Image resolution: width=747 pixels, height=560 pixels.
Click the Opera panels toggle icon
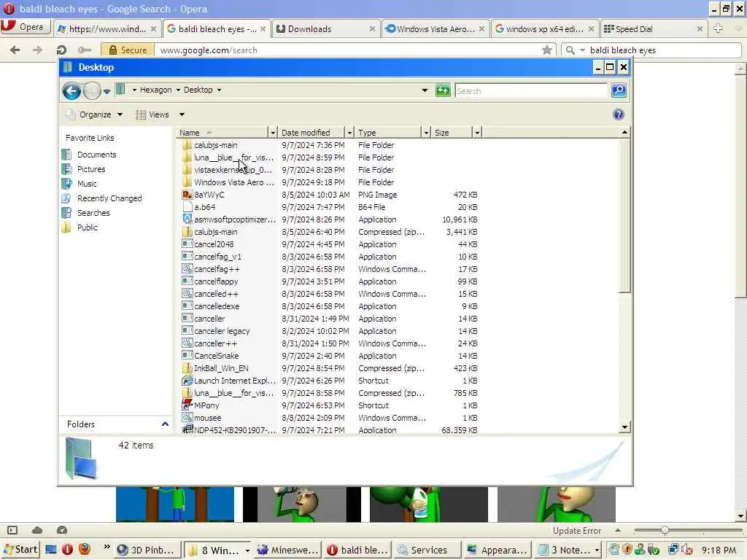point(12,530)
